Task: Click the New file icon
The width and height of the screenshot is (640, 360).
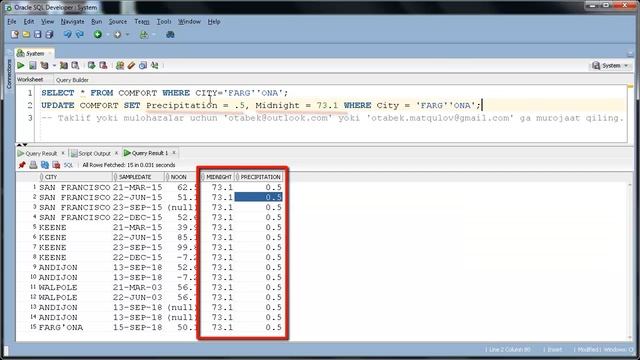Action: [15, 35]
